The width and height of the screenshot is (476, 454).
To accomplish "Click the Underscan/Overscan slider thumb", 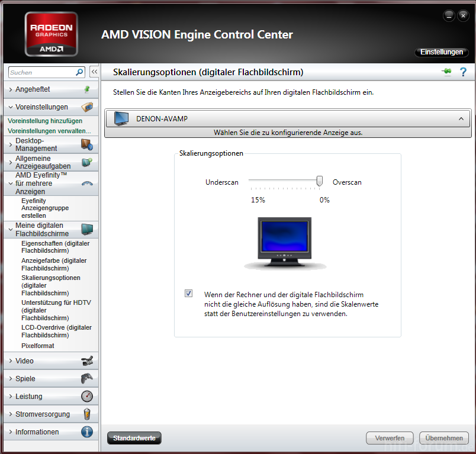I will (319, 181).
